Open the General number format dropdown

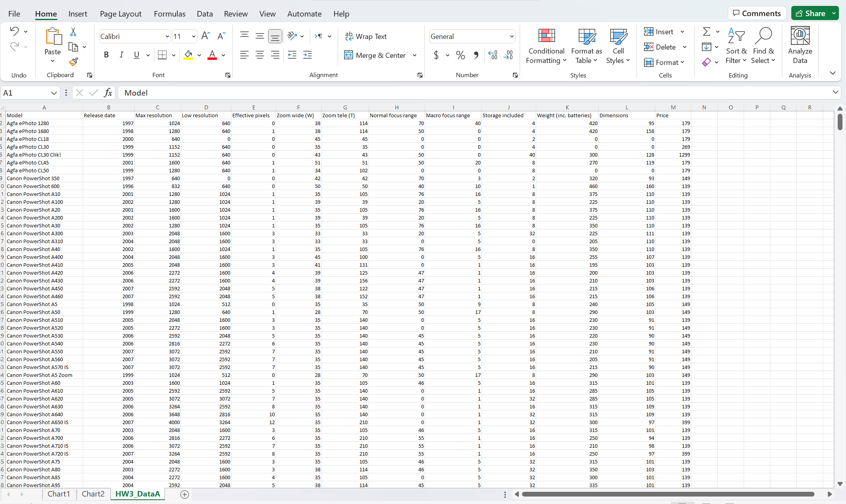click(x=511, y=37)
